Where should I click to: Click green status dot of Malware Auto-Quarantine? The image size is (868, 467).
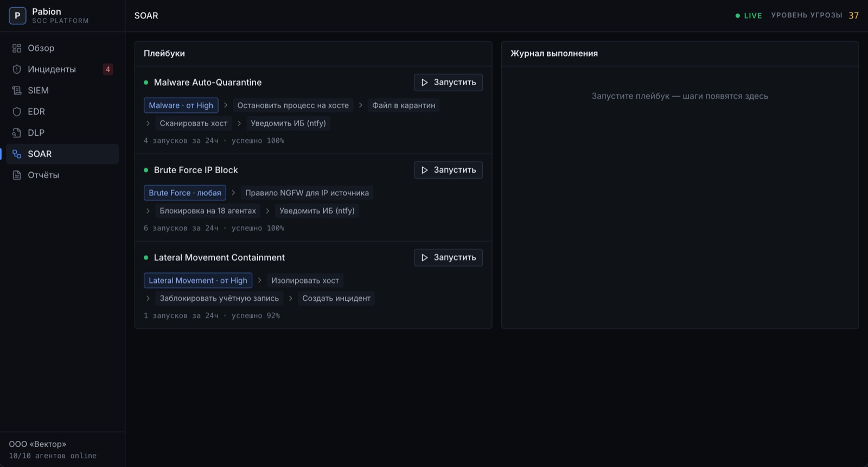pyautogui.click(x=146, y=83)
